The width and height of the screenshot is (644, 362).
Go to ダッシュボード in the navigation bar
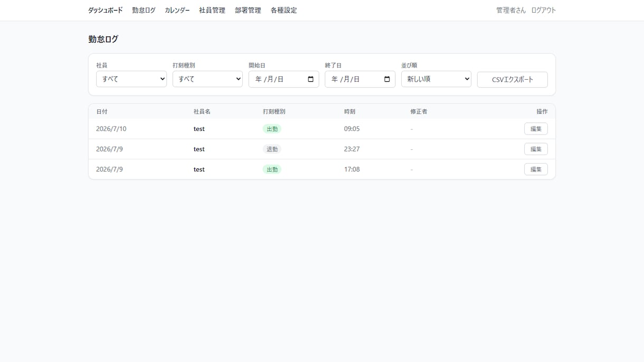pos(106,10)
